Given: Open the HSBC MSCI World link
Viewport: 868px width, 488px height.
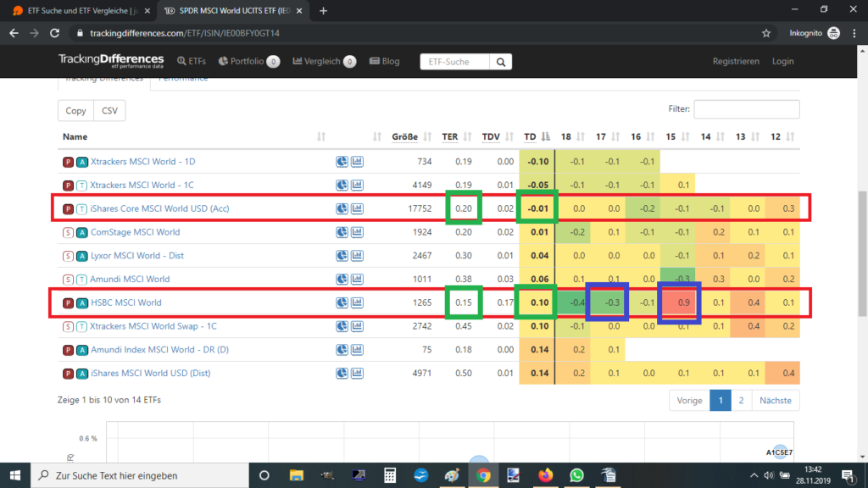Looking at the screenshot, I should [x=126, y=302].
